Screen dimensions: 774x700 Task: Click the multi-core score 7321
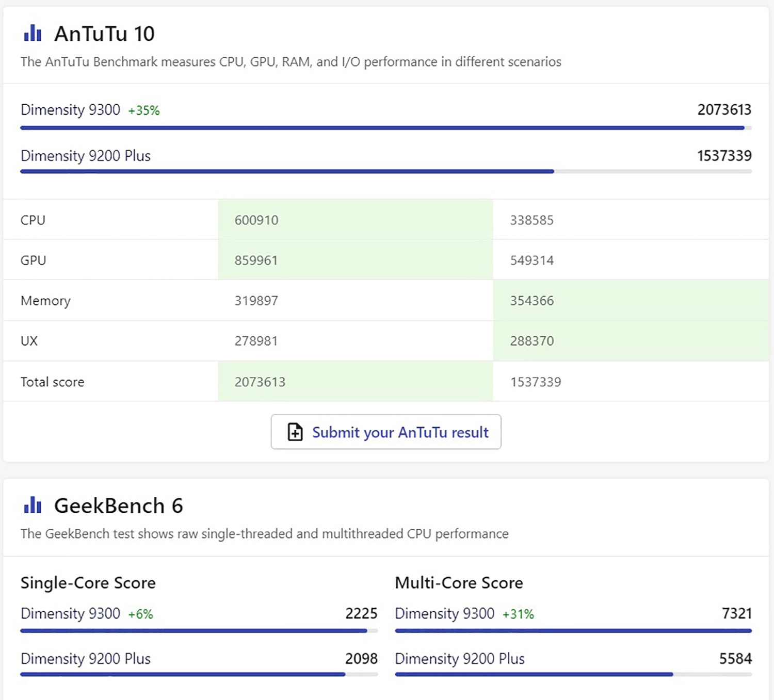pos(737,613)
